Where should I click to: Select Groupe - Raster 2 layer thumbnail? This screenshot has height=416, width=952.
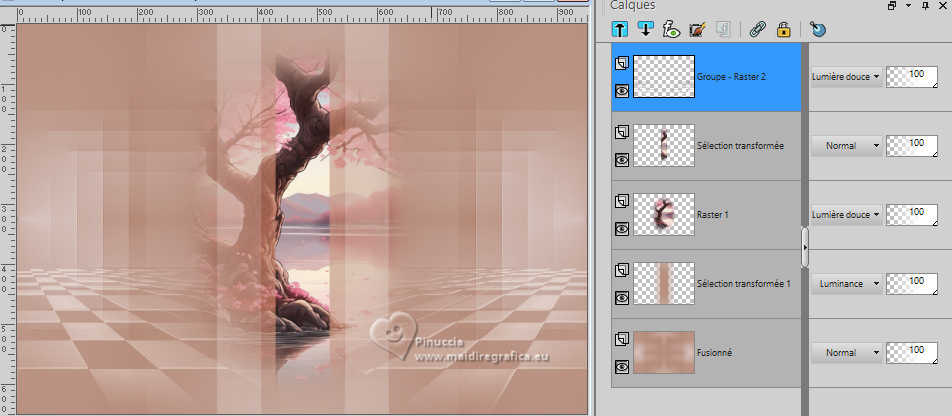point(664,77)
